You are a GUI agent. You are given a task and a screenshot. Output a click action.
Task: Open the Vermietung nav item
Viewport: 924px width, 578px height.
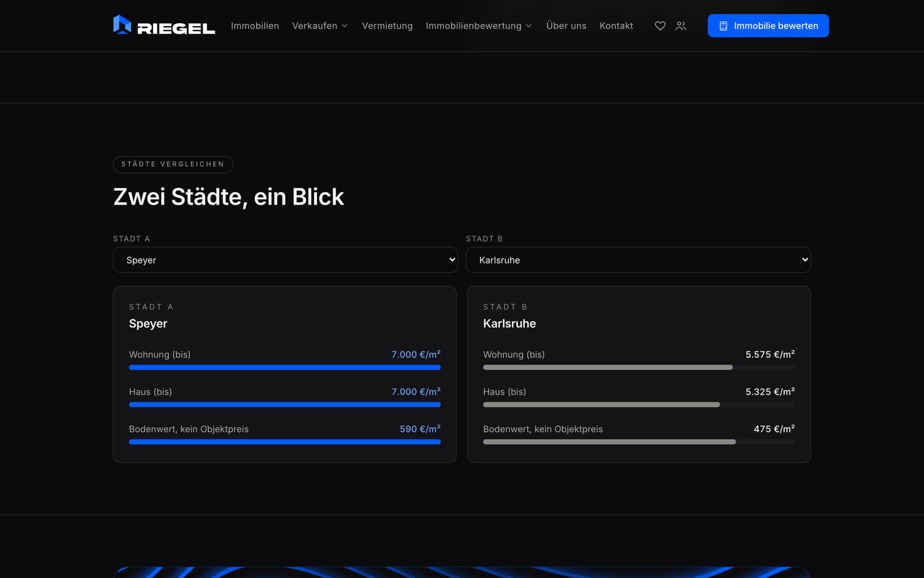(x=387, y=26)
